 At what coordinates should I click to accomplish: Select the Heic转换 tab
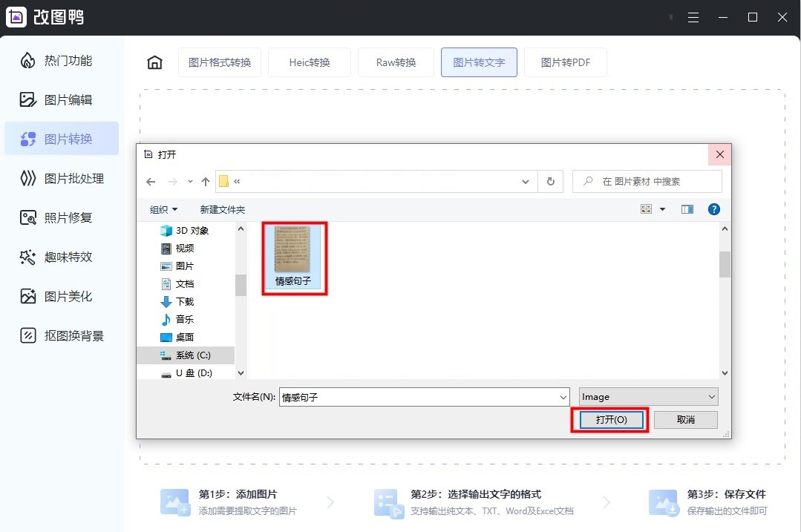pos(310,62)
